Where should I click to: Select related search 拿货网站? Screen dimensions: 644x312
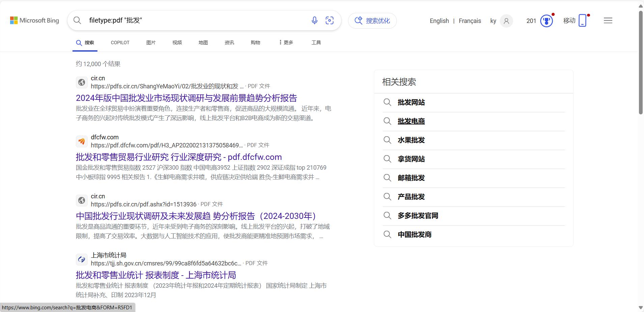point(411,159)
